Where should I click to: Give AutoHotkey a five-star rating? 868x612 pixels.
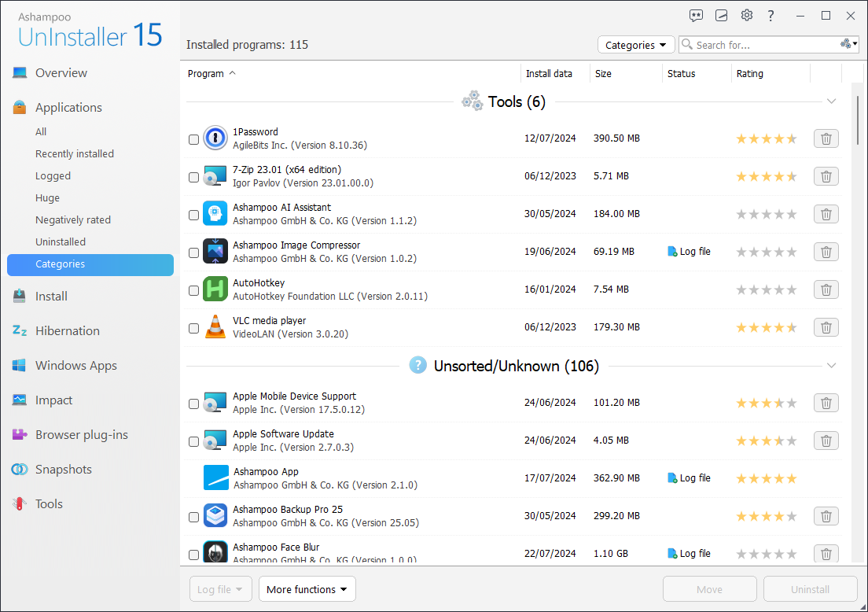792,289
